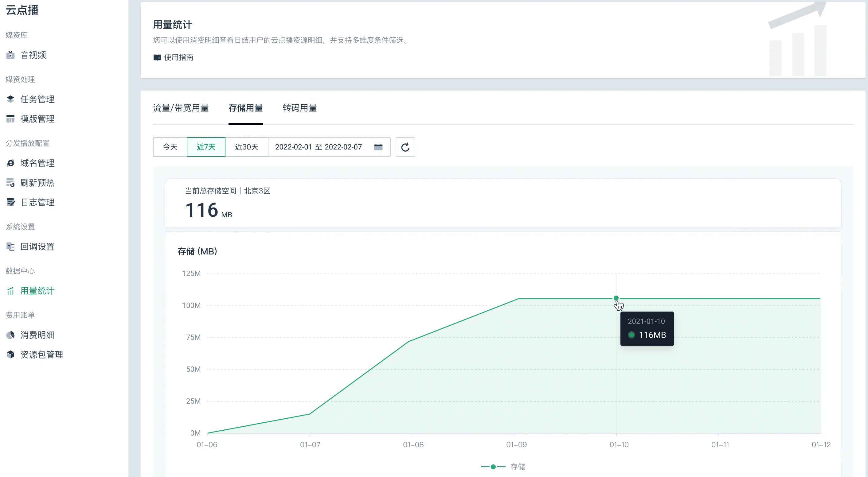Switch to 转码用量 tab
The height and width of the screenshot is (477, 868).
[x=299, y=108]
